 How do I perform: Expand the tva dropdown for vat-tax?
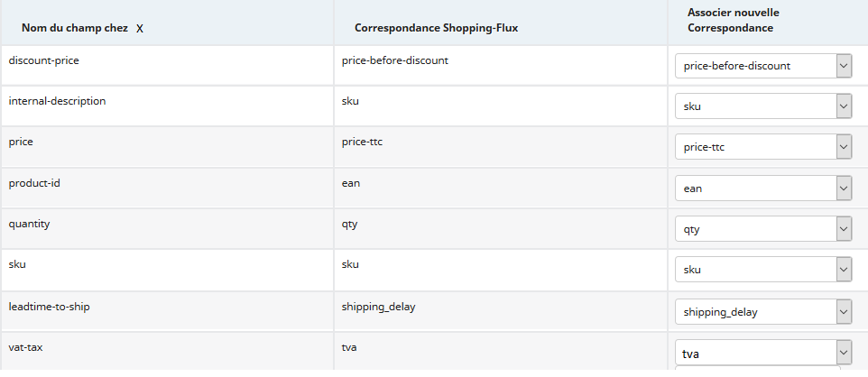coord(763,353)
